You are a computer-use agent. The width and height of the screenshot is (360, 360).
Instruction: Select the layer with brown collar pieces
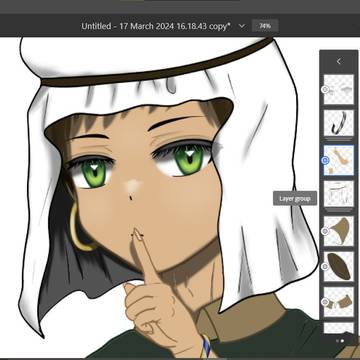coord(339,302)
